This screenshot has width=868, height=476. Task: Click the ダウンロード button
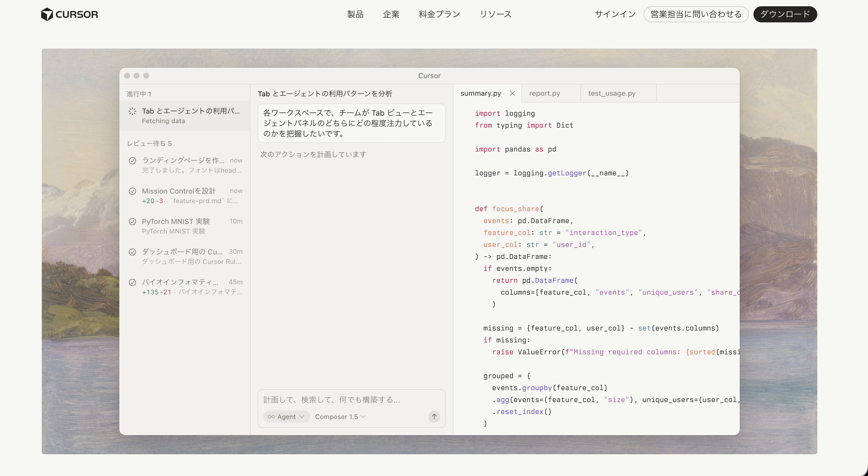(785, 14)
